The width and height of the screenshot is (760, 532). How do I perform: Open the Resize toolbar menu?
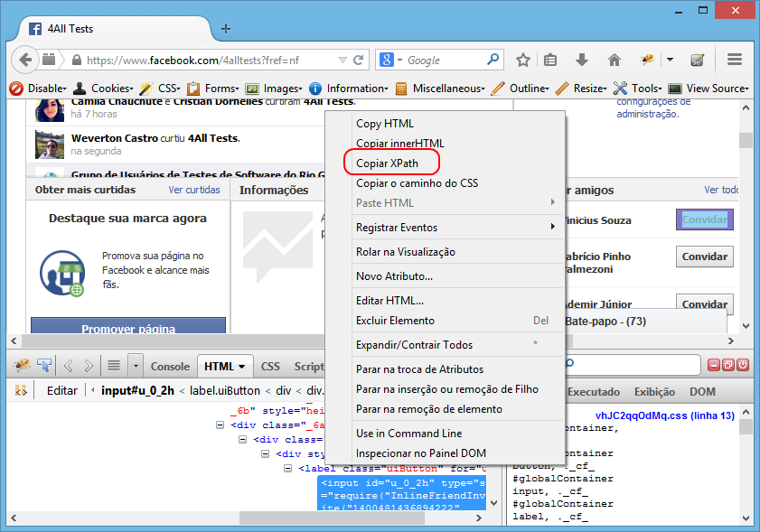point(581,89)
